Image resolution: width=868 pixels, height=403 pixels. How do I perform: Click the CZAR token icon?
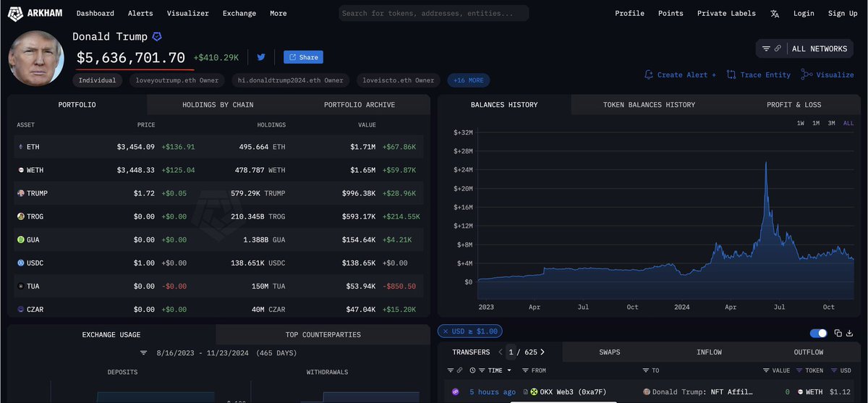click(x=20, y=309)
